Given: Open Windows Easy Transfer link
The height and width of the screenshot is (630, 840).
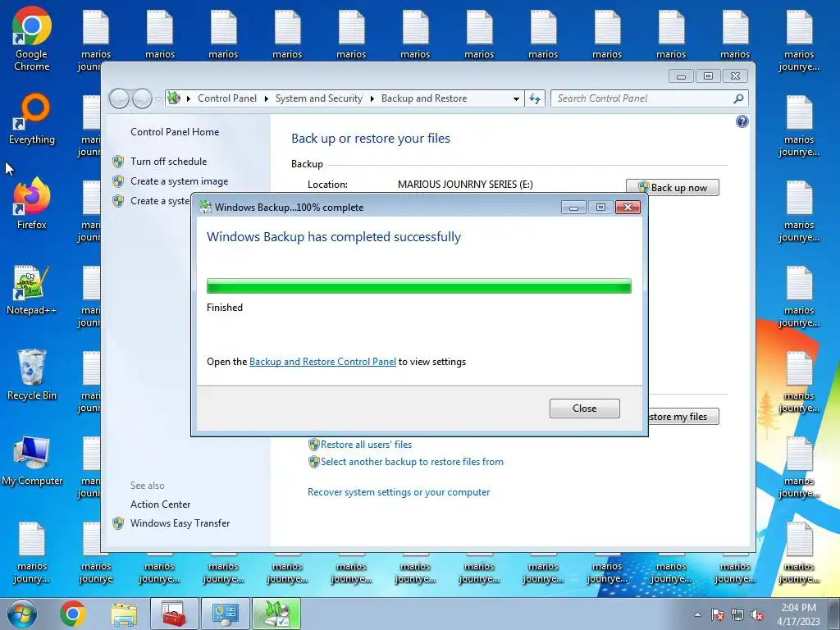Looking at the screenshot, I should pos(180,523).
